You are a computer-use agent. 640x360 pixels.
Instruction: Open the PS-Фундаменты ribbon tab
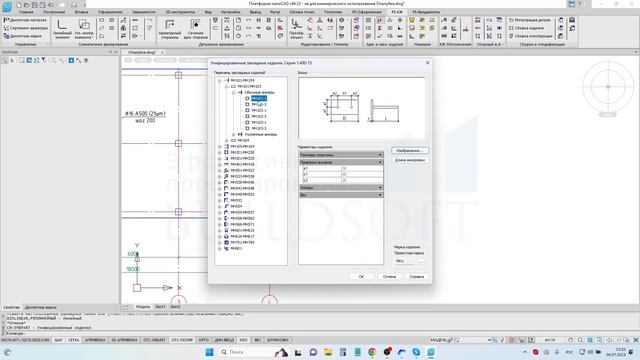(x=426, y=12)
